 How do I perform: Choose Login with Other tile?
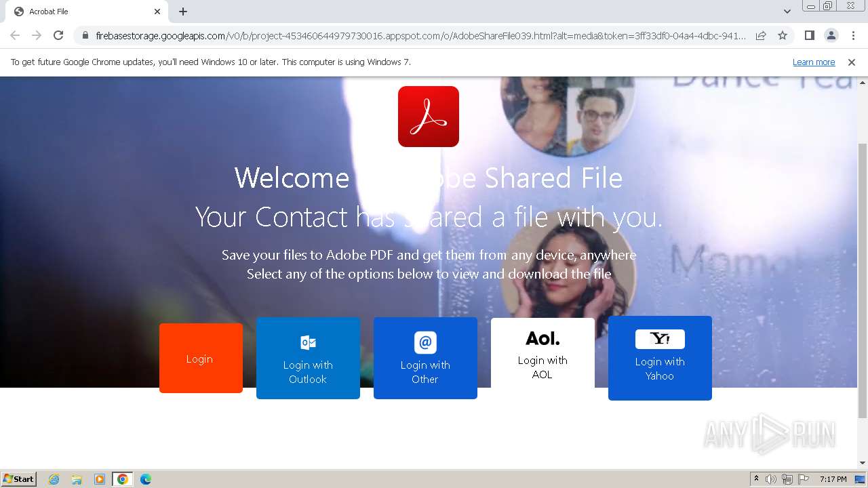[x=425, y=359]
